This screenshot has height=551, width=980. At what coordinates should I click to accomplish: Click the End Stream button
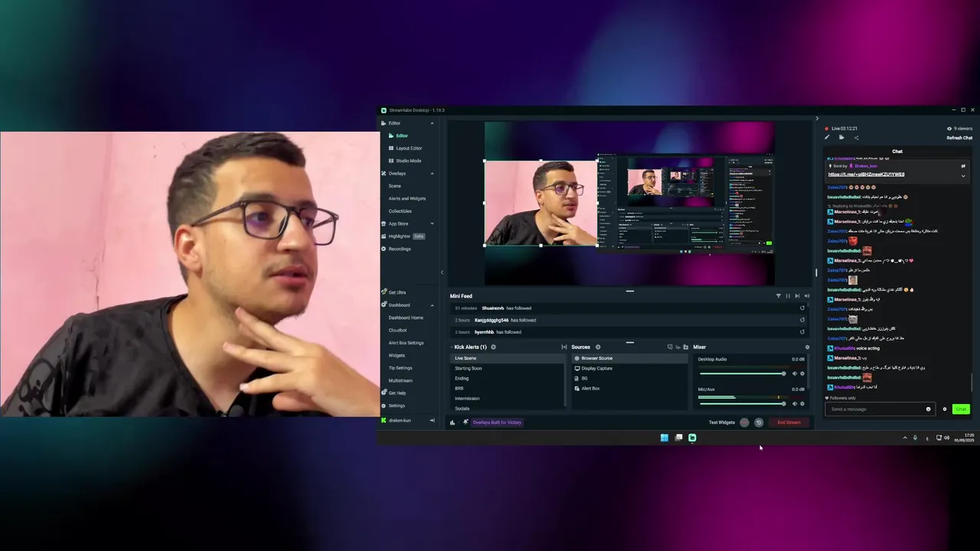pos(789,422)
